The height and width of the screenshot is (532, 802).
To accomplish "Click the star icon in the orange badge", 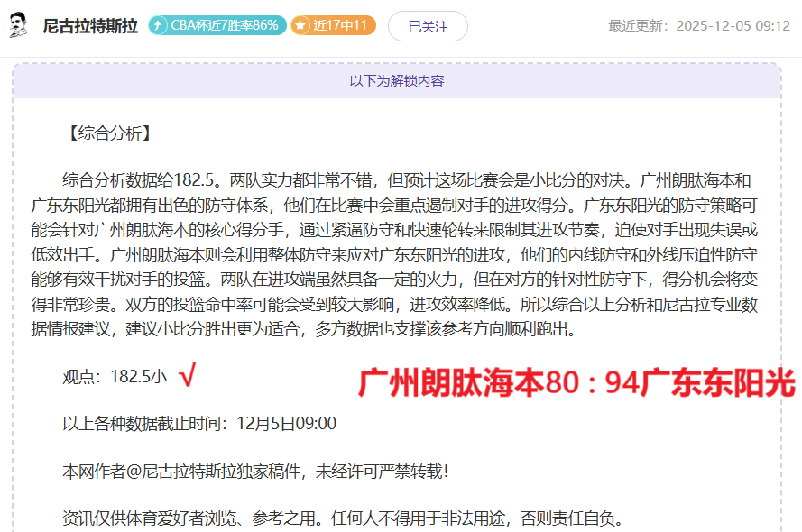I will pos(301,25).
